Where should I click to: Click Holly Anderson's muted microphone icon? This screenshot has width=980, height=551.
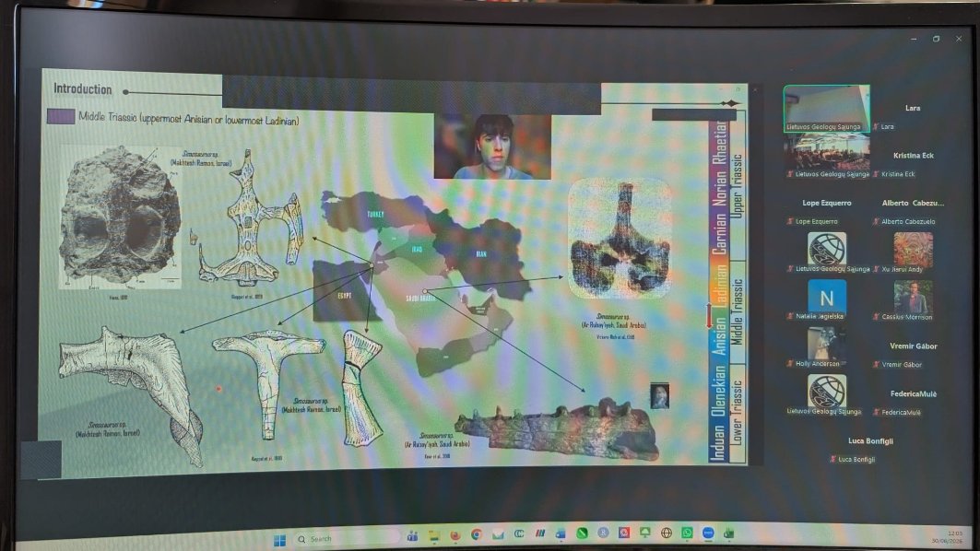click(790, 364)
